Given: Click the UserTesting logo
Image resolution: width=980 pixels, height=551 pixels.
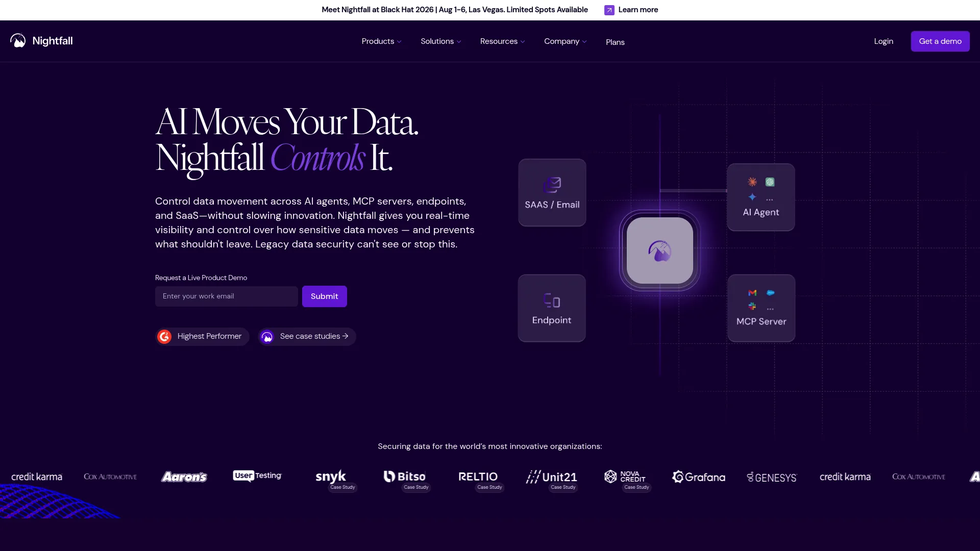Looking at the screenshot, I should pyautogui.click(x=257, y=475).
